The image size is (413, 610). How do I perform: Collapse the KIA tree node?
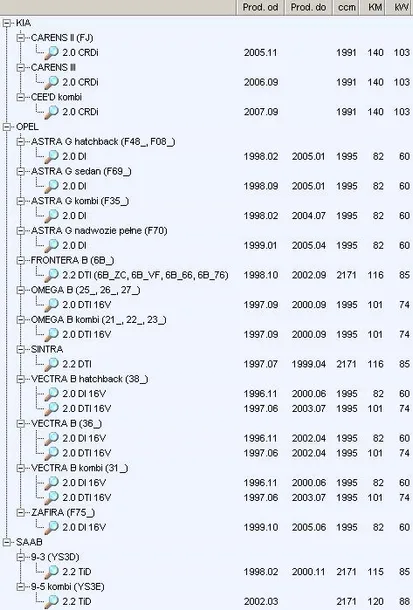click(7, 23)
